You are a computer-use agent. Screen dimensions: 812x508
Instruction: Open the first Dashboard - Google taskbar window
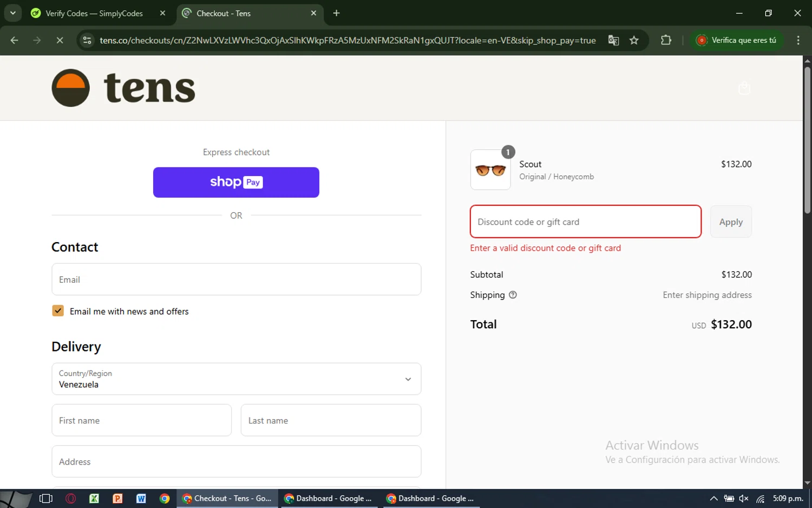pyautogui.click(x=329, y=498)
